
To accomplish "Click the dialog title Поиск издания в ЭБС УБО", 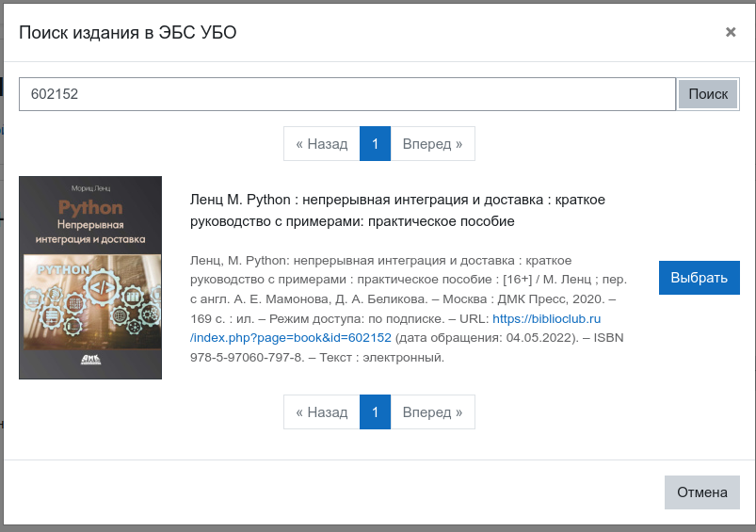I will 128,32.
